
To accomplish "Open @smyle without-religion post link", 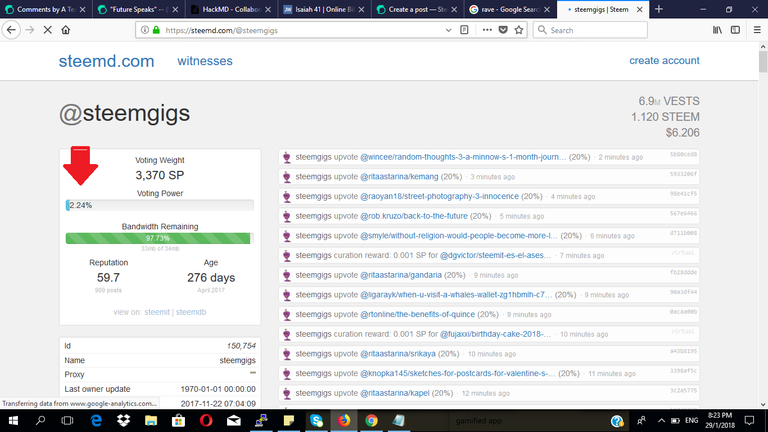I will pos(459,236).
